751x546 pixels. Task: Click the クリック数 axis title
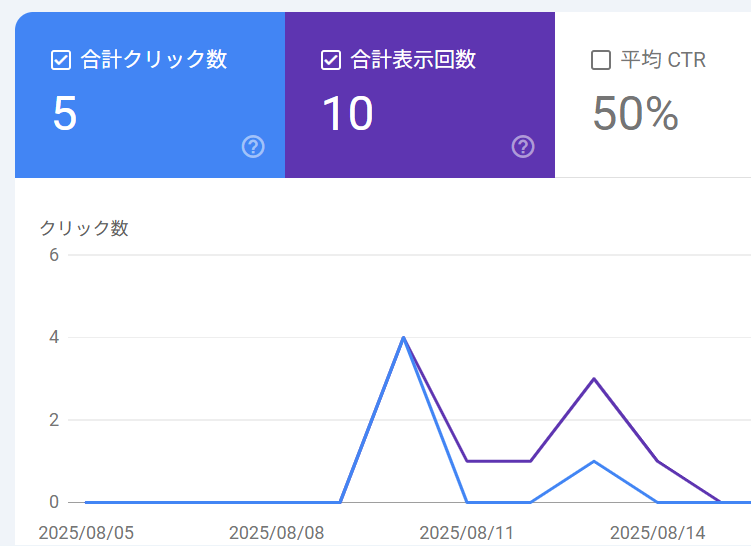84,228
